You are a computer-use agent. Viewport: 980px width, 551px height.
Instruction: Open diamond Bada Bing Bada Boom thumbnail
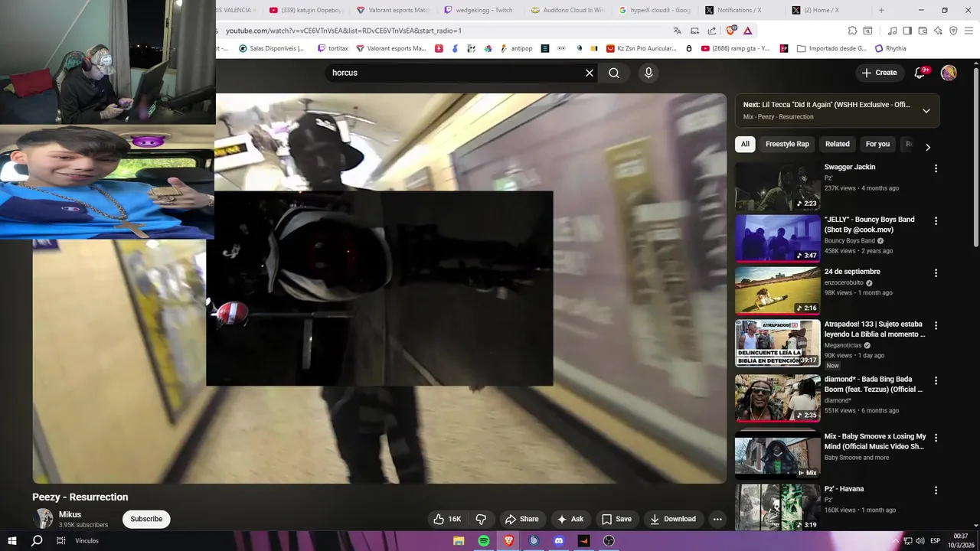click(777, 398)
